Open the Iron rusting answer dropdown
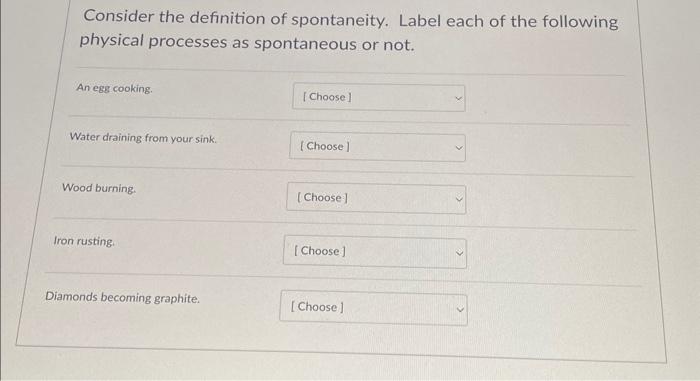Viewport: 700px width, 381px height. (375, 252)
